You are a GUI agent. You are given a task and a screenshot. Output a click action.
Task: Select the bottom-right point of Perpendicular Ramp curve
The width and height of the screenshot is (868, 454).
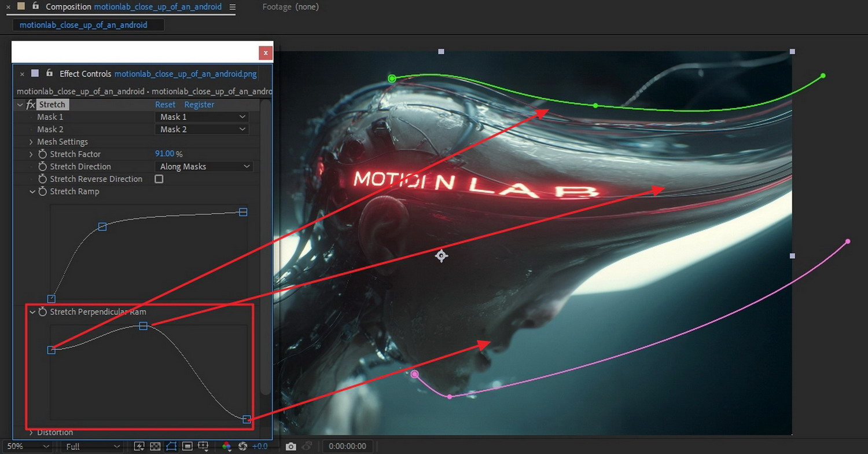coord(247,419)
